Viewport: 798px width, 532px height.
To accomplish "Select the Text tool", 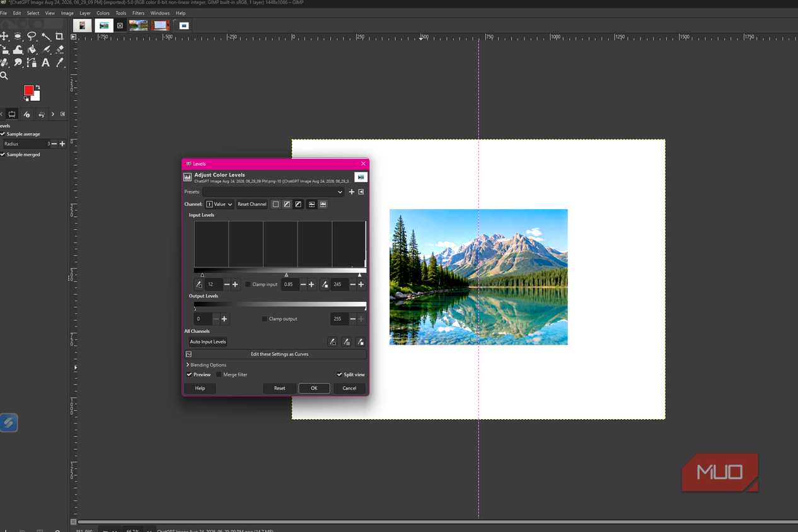I will point(46,62).
